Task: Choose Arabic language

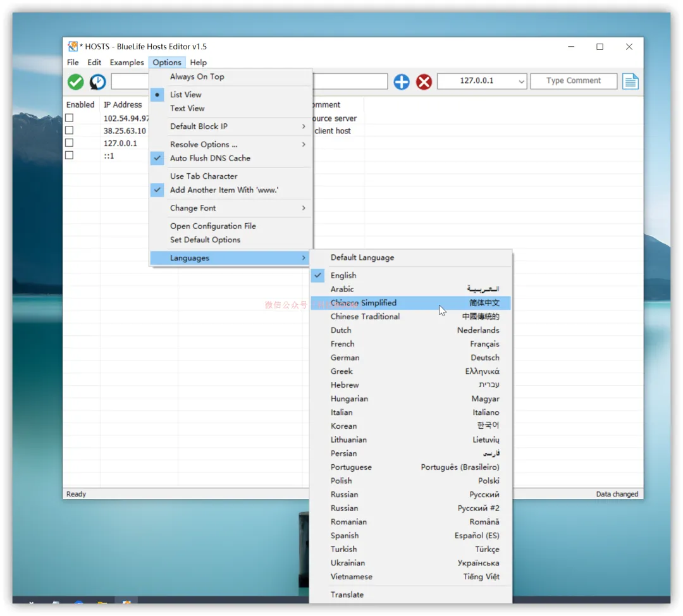Action: (411, 289)
